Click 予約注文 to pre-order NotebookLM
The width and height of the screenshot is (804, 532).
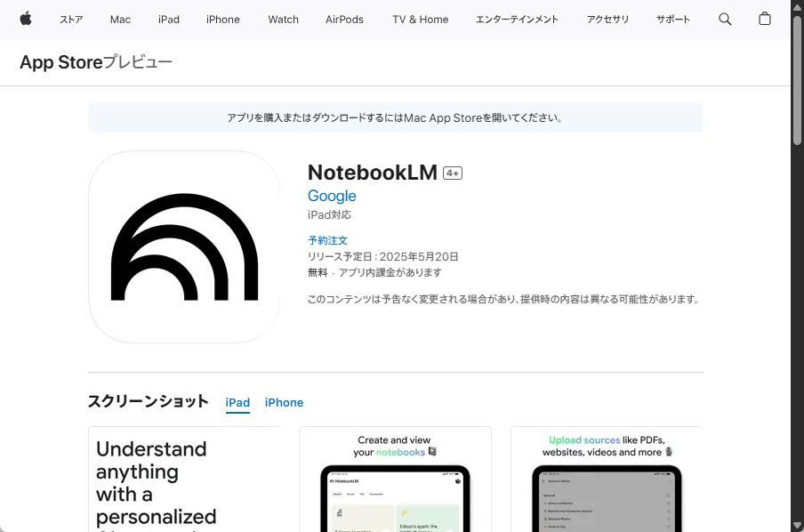coord(327,239)
